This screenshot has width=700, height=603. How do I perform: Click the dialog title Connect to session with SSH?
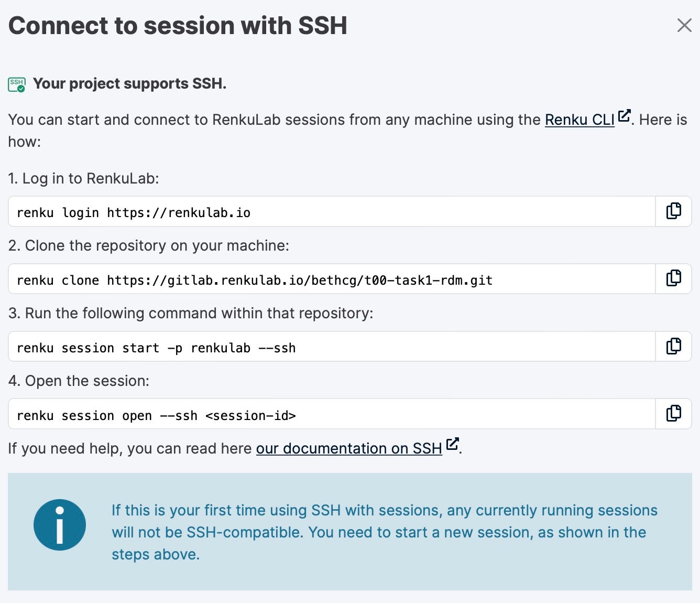178,25
